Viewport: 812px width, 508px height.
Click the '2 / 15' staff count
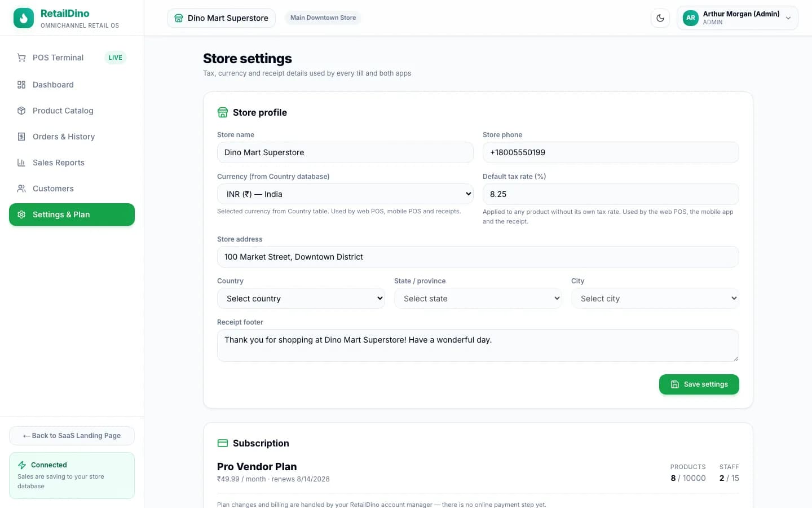coord(729,478)
